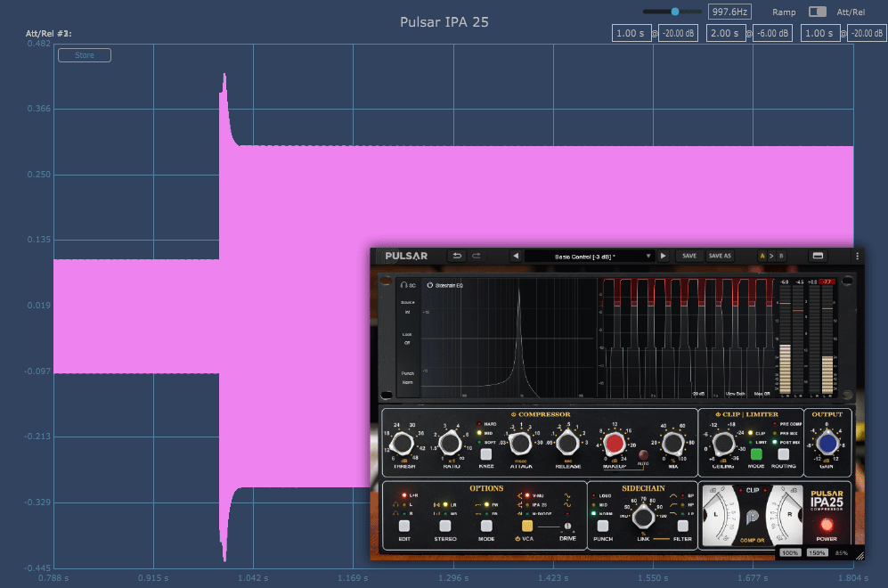
Task: Click the Save As button
Action: click(x=720, y=256)
